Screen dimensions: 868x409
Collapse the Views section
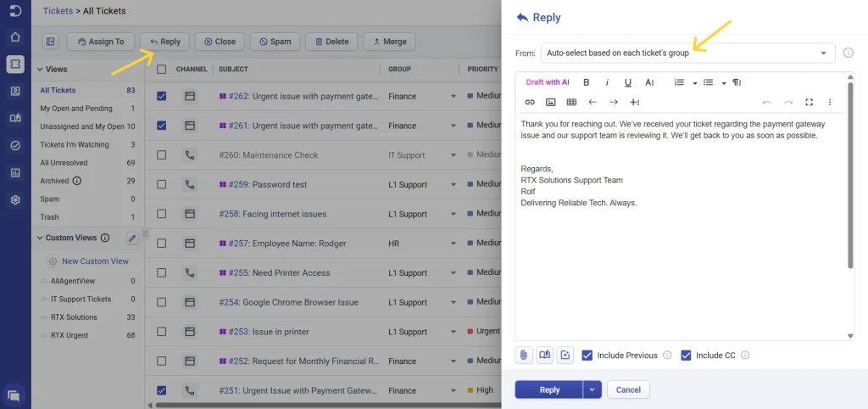[39, 69]
